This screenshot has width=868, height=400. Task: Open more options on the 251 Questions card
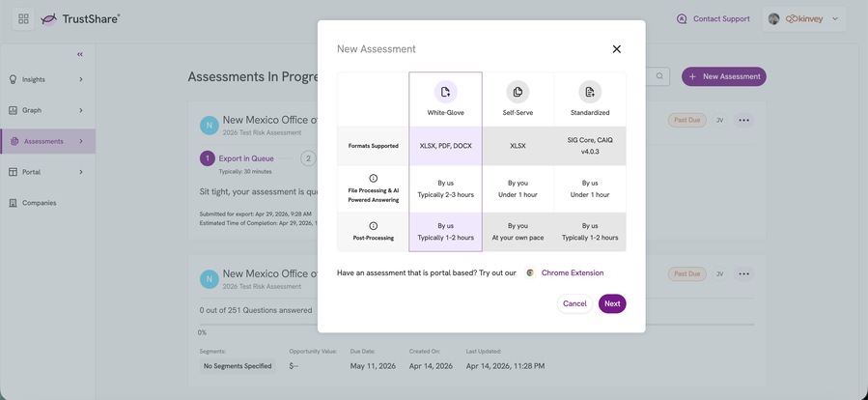pyautogui.click(x=743, y=273)
